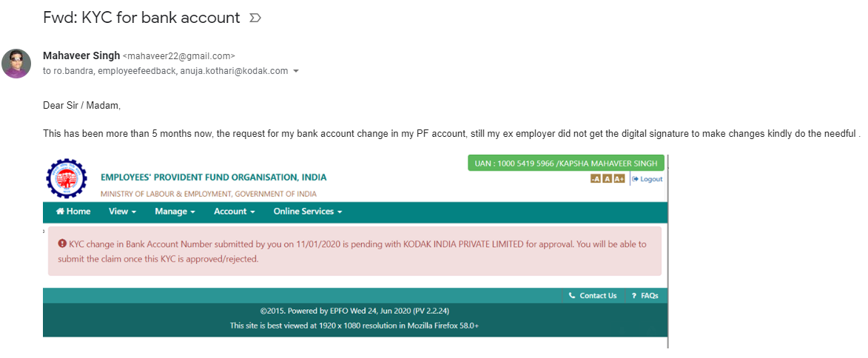The width and height of the screenshot is (868, 358).
Task: Click the Employees' Provident Fund Organisation title
Action: click(x=214, y=178)
